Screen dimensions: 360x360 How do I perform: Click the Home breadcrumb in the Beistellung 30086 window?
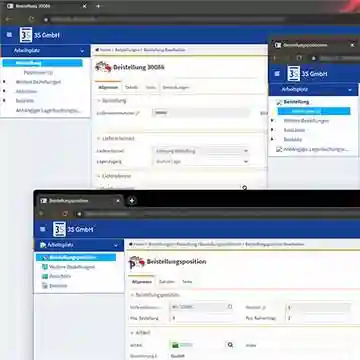(103, 50)
